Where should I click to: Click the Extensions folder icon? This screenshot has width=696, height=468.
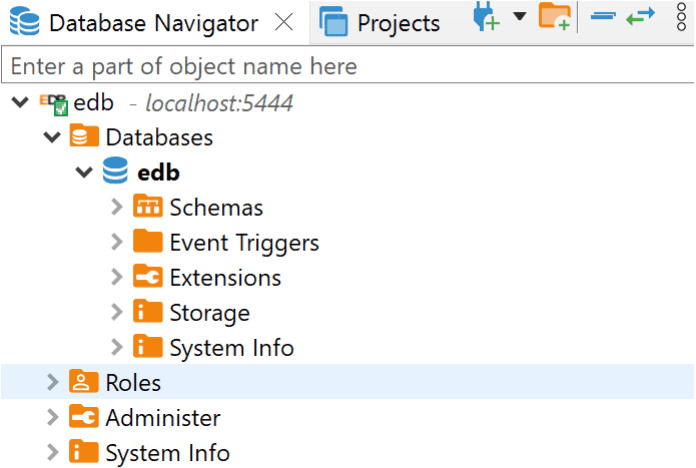click(147, 277)
